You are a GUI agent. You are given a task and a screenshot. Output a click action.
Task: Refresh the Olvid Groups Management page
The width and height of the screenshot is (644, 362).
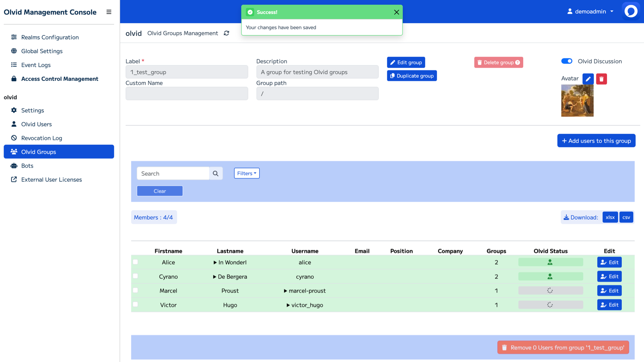point(227,33)
